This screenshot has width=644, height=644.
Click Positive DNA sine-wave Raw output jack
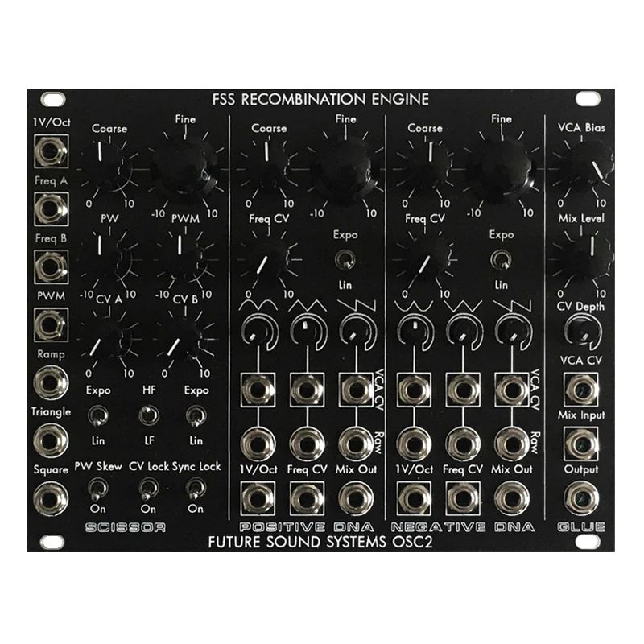point(258,444)
